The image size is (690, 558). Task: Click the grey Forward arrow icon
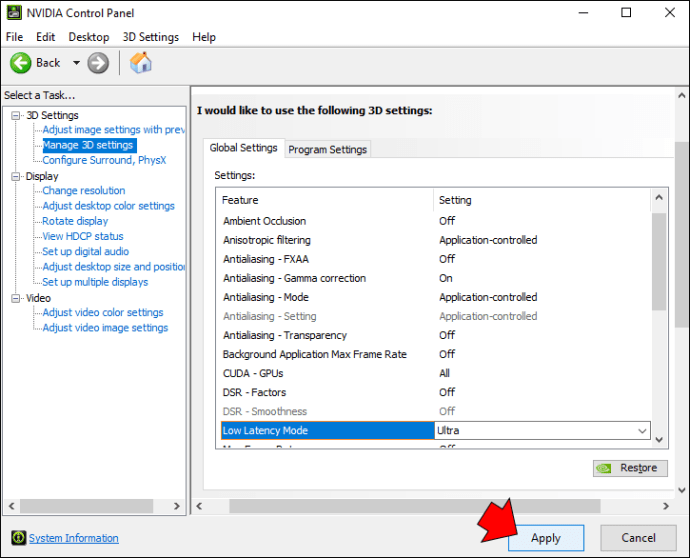[x=98, y=63]
